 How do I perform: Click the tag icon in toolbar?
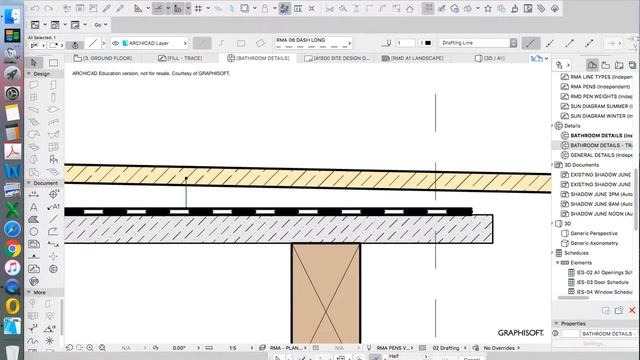click(x=541, y=9)
